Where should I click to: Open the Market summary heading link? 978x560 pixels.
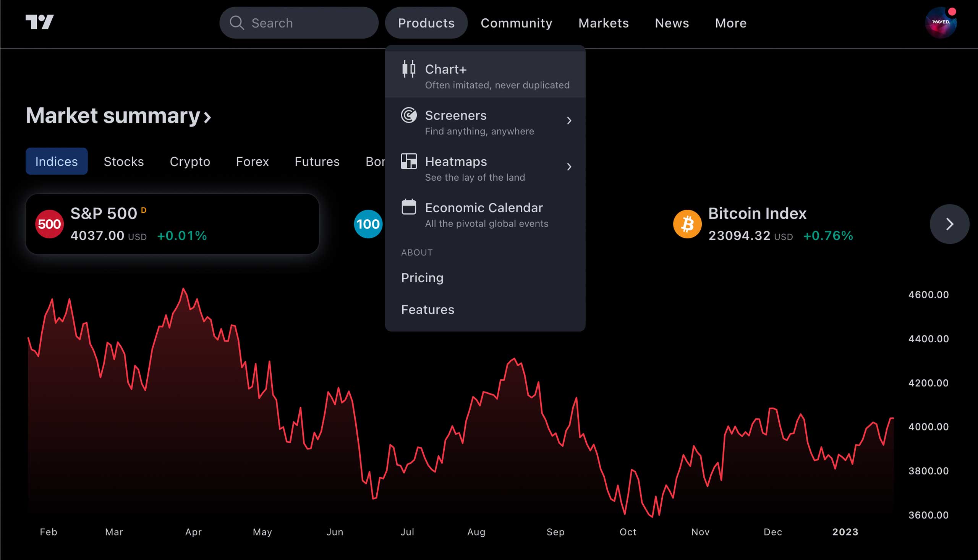pyautogui.click(x=118, y=115)
